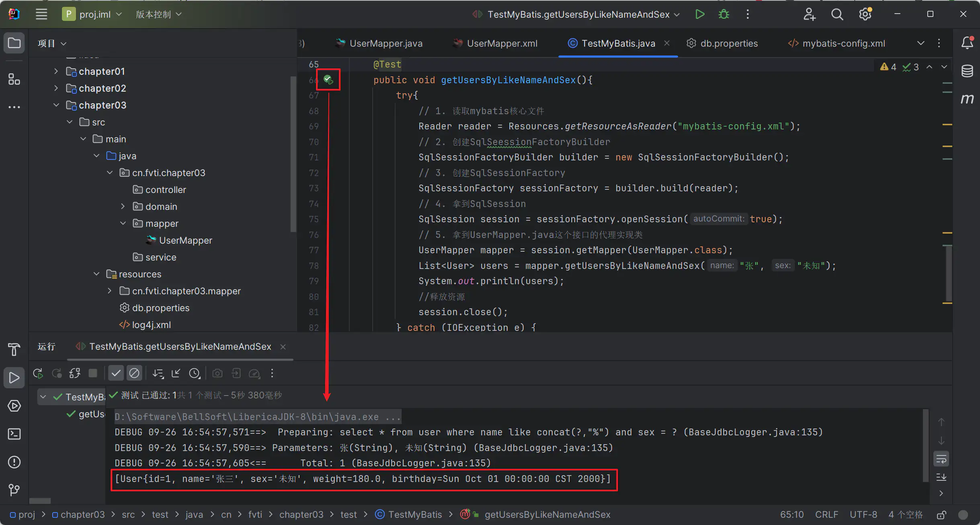Toggle show ignored tests button
Screen dimensions: 980x525
134,373
